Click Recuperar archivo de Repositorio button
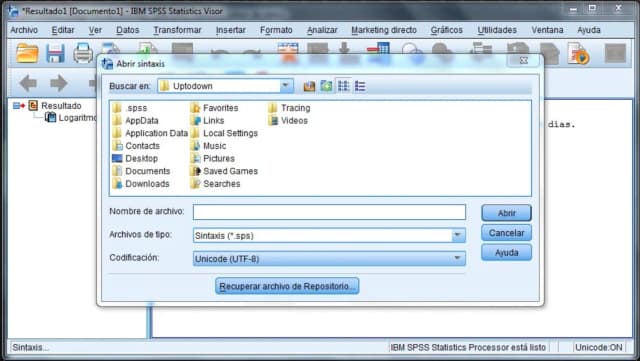Screen dimensions: 640x361 [x=287, y=286]
